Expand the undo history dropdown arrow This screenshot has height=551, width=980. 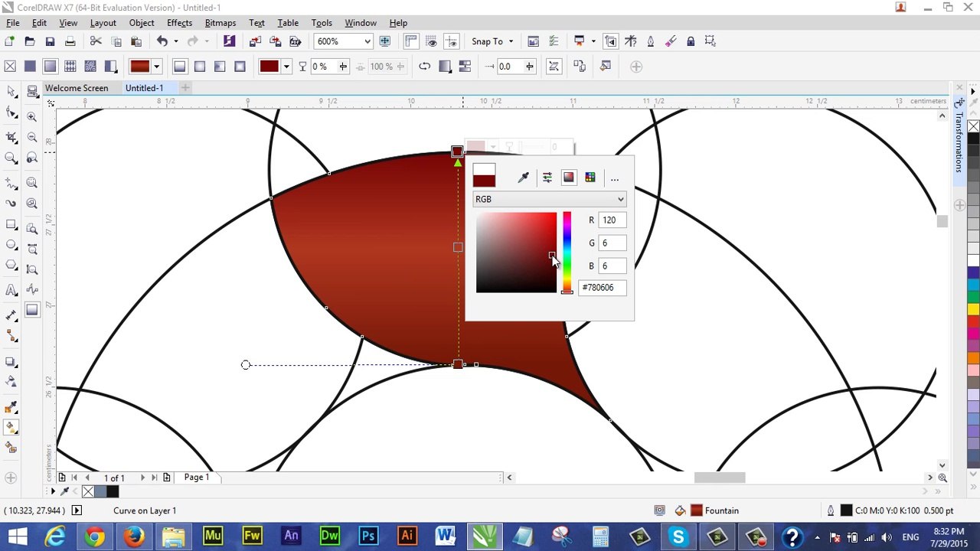[x=175, y=41]
